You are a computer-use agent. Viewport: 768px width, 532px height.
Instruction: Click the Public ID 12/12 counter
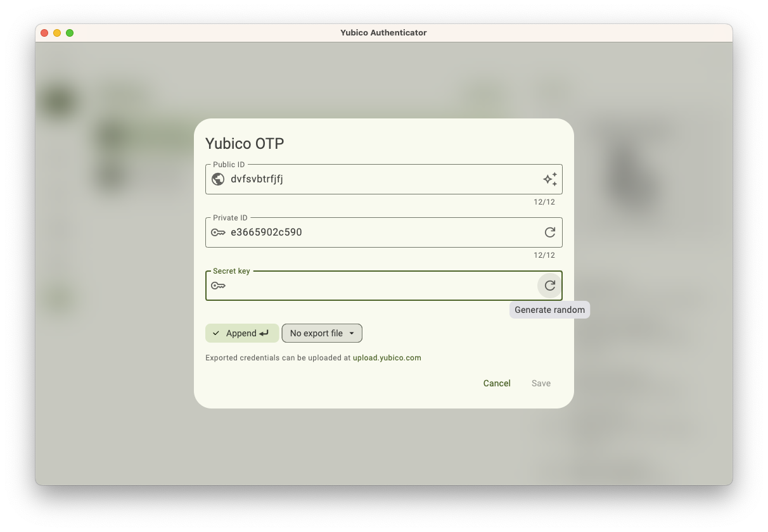544,202
